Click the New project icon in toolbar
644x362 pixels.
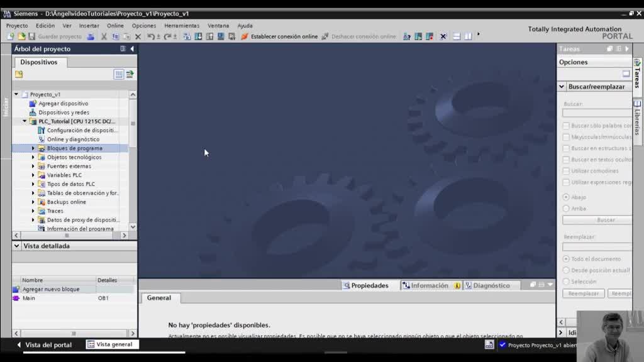click(10, 36)
